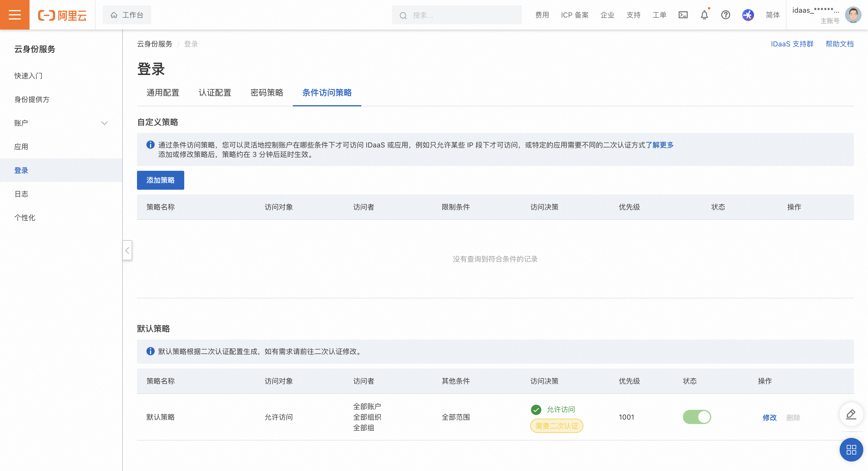Screen dimensions: 868x471
Task: Switch language via 简体
Action: [773, 15]
